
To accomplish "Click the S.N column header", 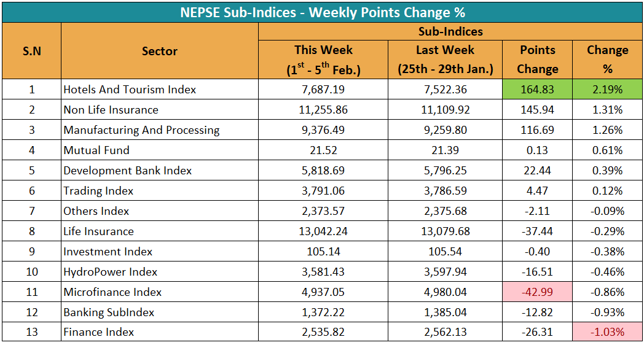I will [x=31, y=51].
